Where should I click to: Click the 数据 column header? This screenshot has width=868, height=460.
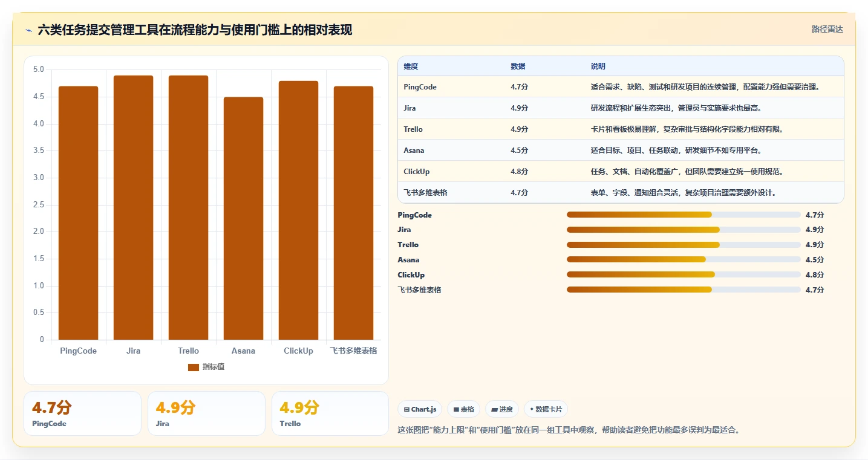coord(518,66)
